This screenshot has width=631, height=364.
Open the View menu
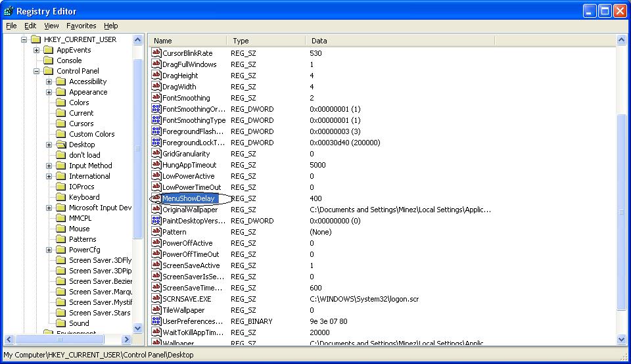[51, 26]
